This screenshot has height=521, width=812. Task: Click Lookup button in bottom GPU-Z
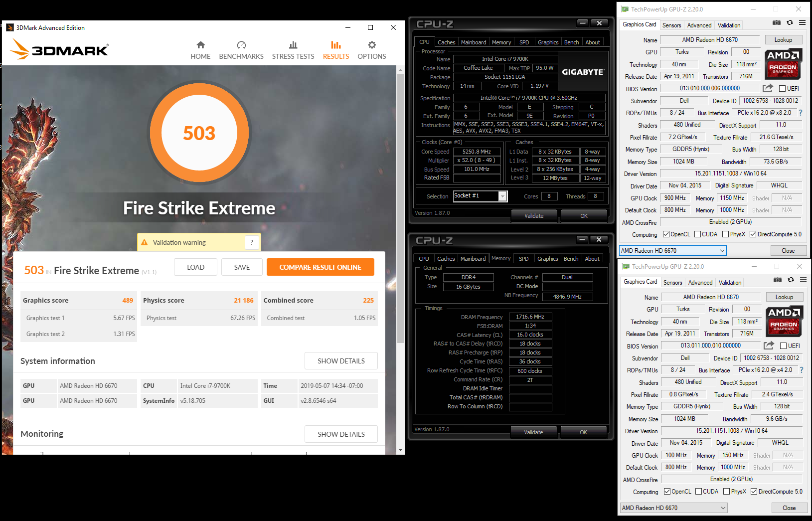coord(784,297)
